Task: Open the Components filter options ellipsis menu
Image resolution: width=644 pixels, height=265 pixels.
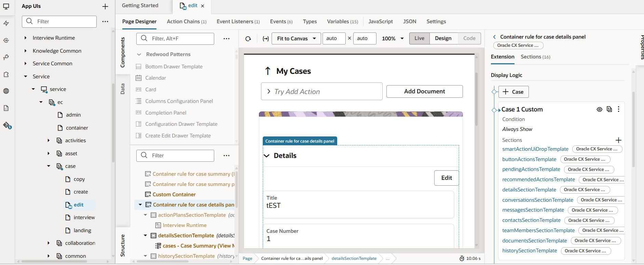Action: pyautogui.click(x=227, y=39)
